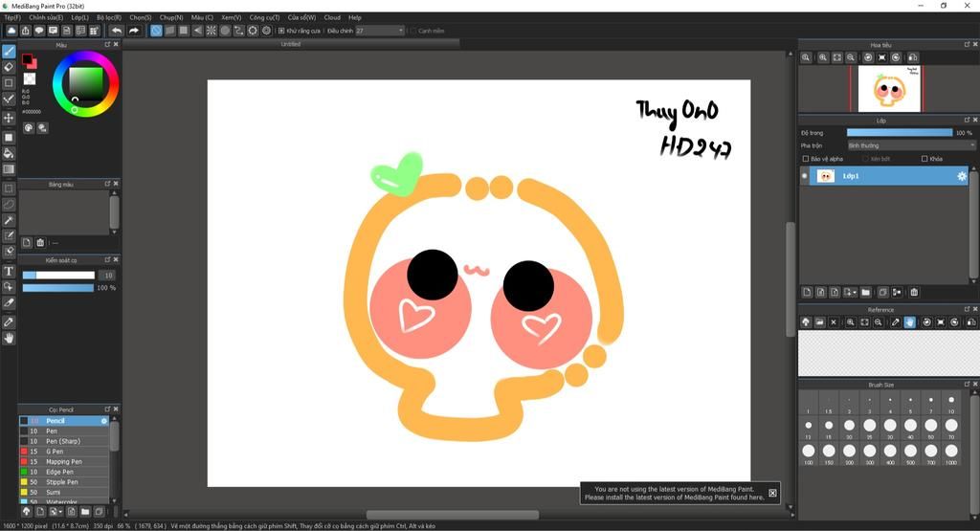The width and height of the screenshot is (980, 531).
Task: Create a new layer folder
Action: 865,292
